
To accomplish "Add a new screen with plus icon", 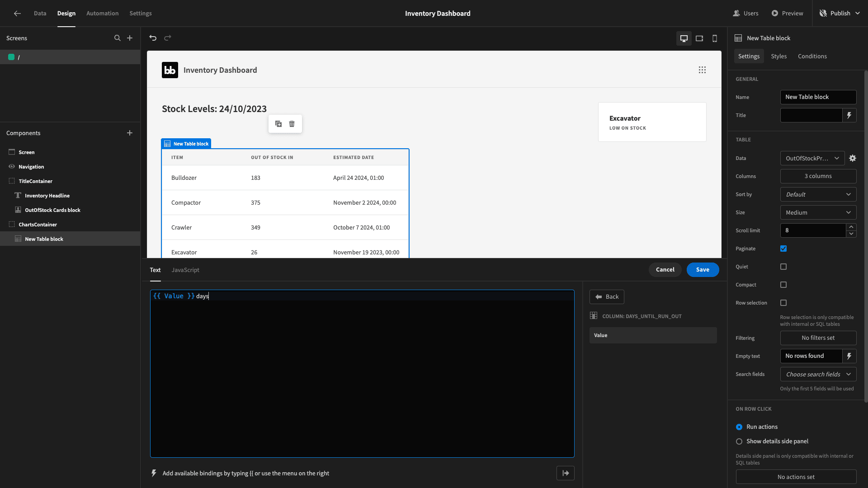I will pos(130,38).
